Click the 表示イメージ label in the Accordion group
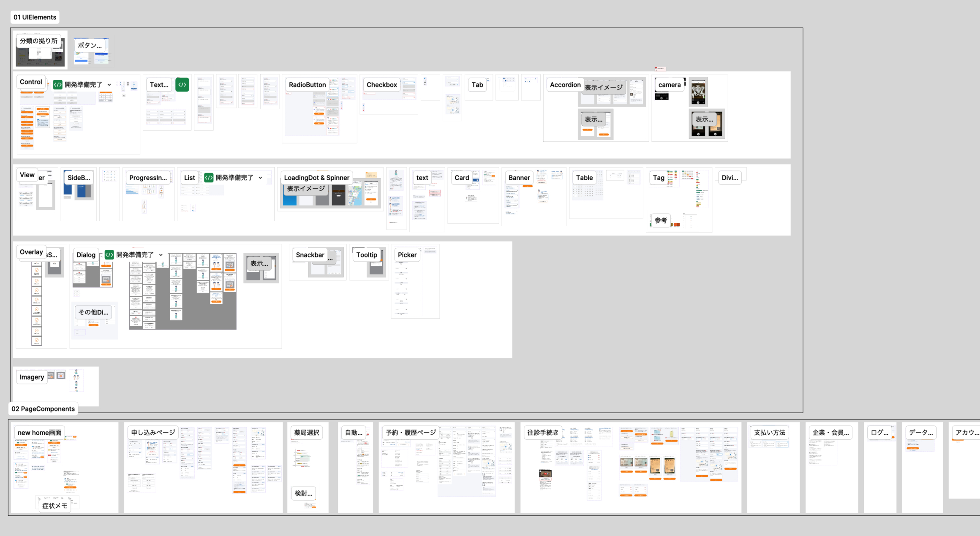The height and width of the screenshot is (536, 980). click(x=603, y=88)
